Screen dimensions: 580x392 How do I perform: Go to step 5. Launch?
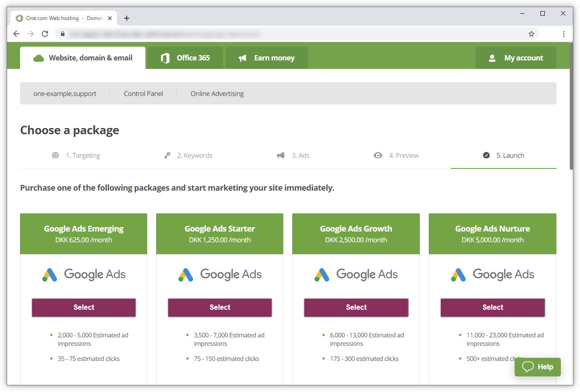[503, 156]
